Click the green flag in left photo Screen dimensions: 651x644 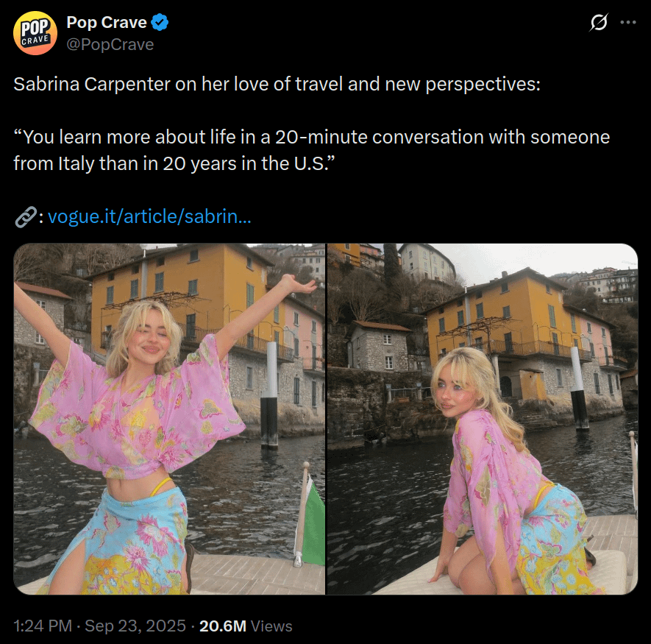point(314,523)
